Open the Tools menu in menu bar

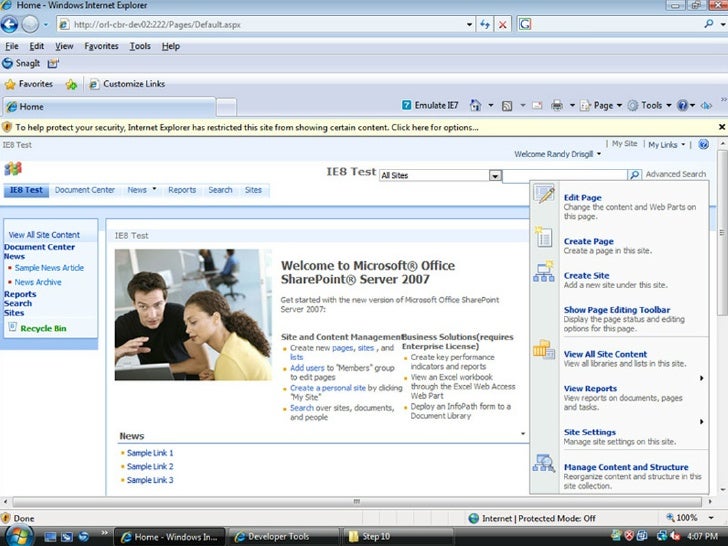point(140,46)
